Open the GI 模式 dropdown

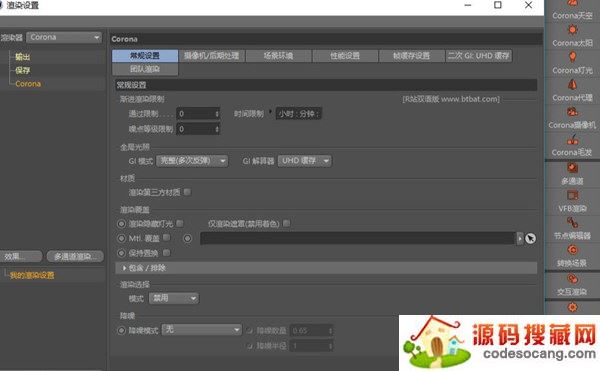[192, 161]
